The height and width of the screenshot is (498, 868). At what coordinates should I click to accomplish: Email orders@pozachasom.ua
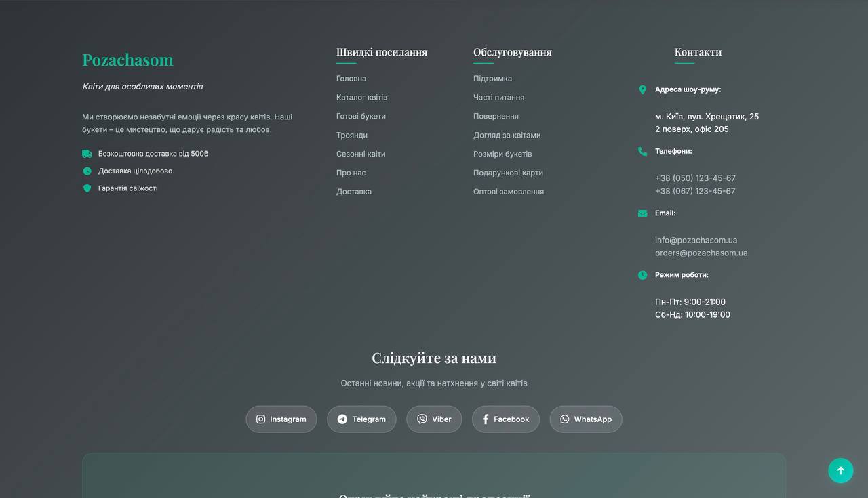coord(701,253)
